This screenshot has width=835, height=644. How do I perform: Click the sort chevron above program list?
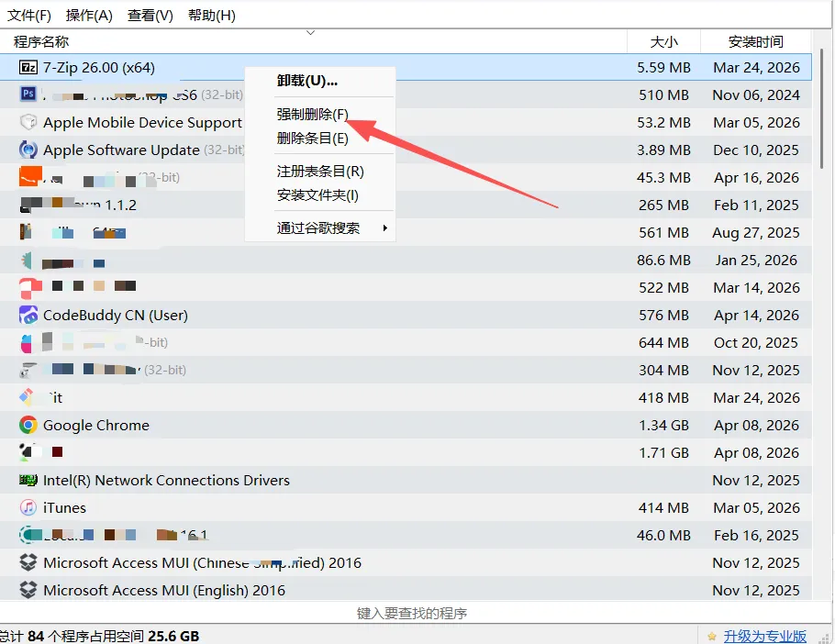coord(310,33)
